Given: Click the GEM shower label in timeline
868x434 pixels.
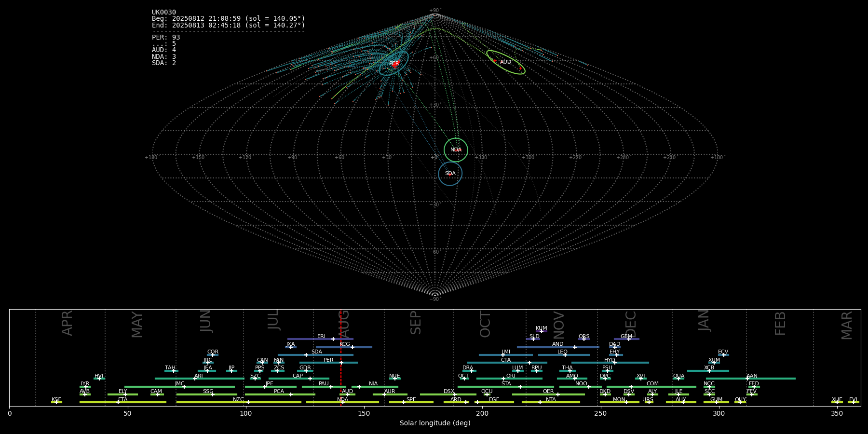Looking at the screenshot, I should [626, 337].
